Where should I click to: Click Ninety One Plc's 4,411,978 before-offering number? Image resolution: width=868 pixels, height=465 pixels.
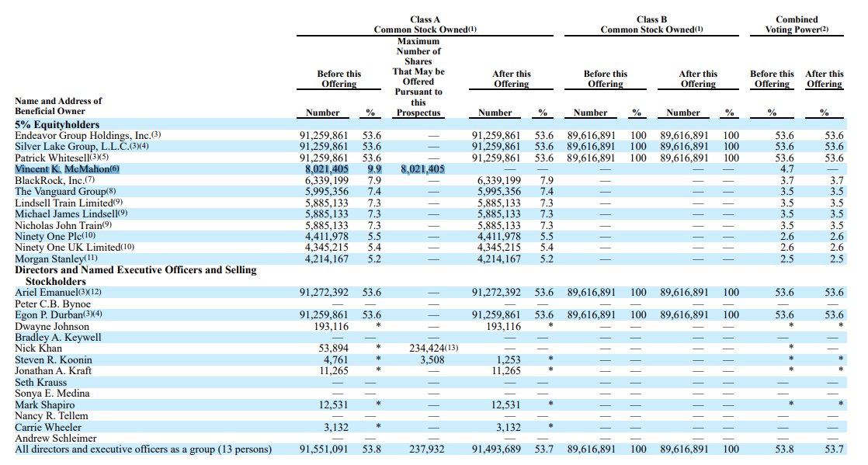[x=327, y=236]
